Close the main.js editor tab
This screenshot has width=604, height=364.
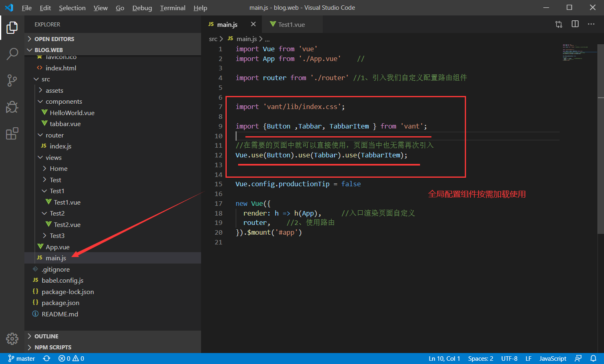click(x=253, y=24)
